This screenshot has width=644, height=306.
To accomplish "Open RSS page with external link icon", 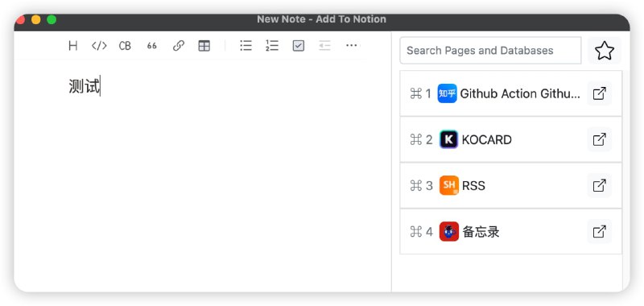I will [600, 186].
